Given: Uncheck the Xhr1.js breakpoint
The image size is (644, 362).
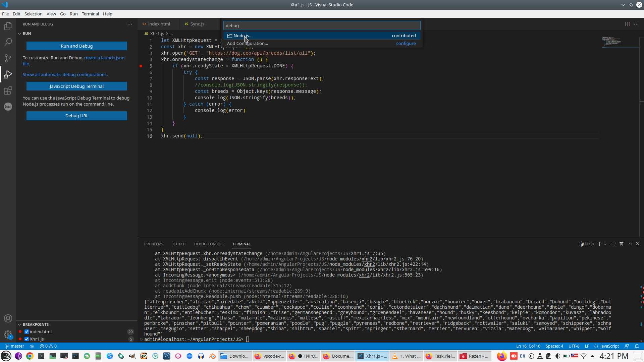Looking at the screenshot, I should click(27, 339).
